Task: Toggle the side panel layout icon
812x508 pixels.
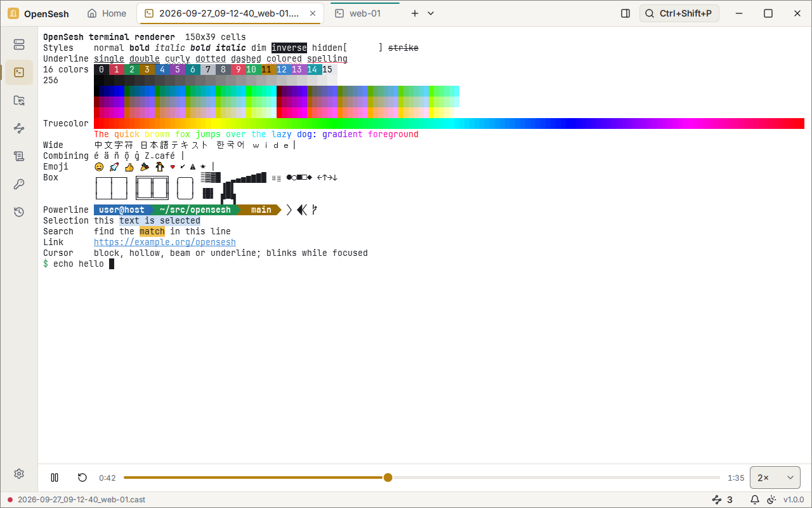Action: [x=625, y=13]
